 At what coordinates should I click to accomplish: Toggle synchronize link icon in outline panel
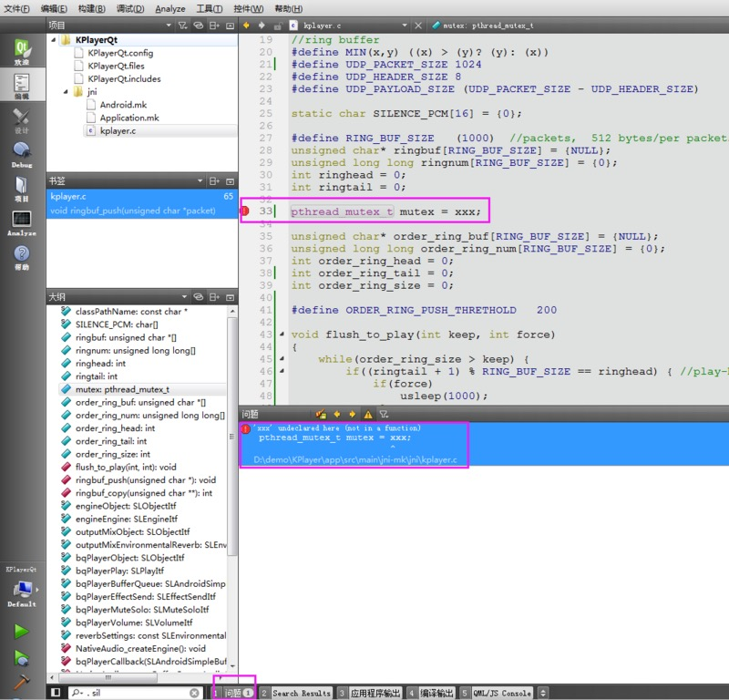[199, 297]
